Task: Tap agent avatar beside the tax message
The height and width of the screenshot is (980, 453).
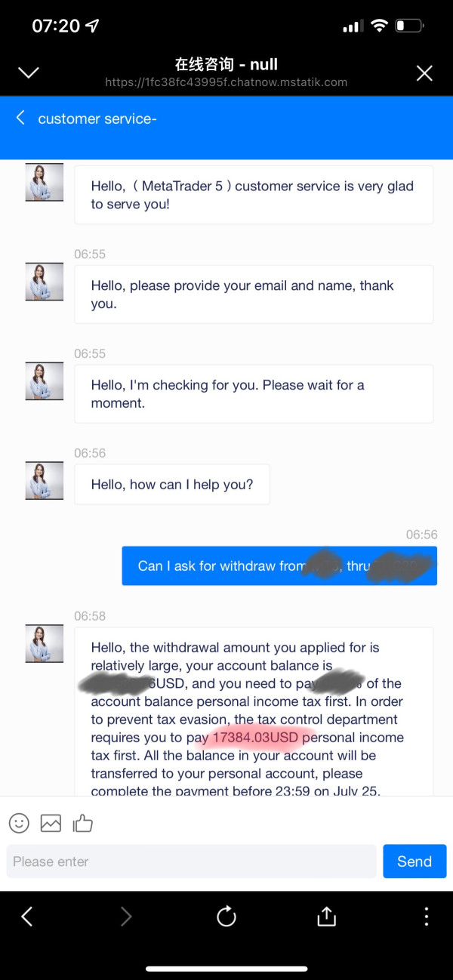Action: click(45, 643)
